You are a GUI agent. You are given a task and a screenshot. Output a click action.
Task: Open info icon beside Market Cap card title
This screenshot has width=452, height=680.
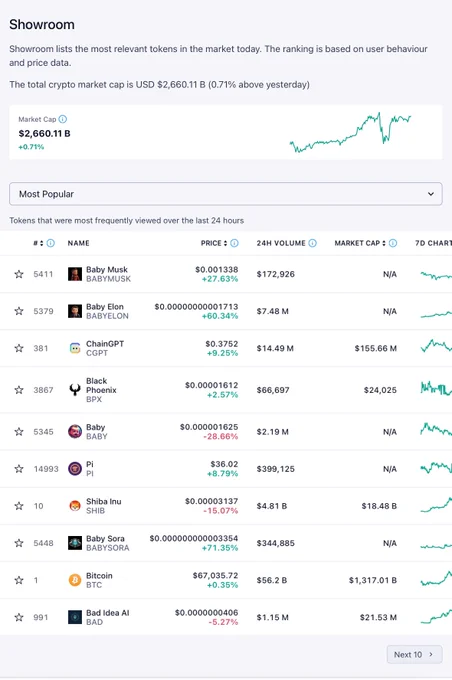click(62, 119)
